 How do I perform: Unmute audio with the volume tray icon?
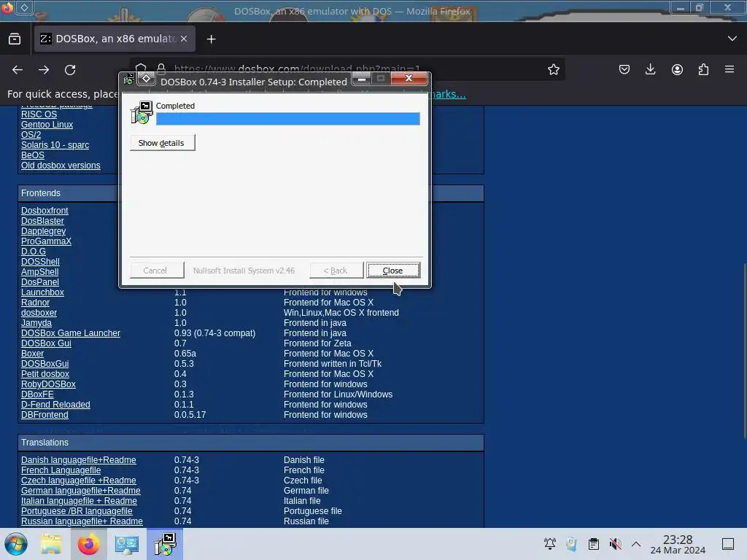point(616,543)
